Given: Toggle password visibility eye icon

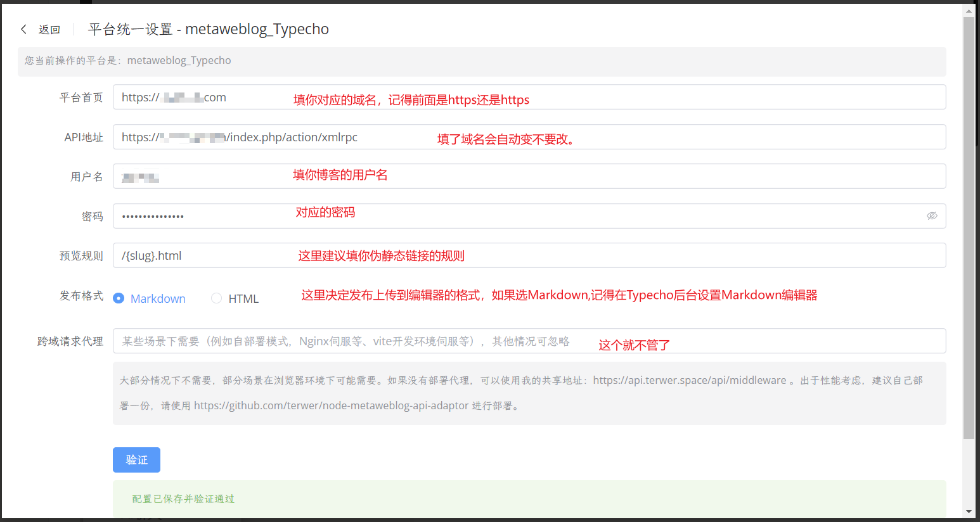Looking at the screenshot, I should click(932, 216).
